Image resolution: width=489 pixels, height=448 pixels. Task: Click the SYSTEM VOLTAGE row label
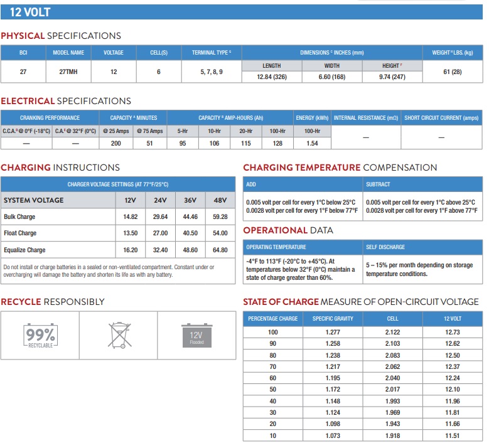[34, 200]
